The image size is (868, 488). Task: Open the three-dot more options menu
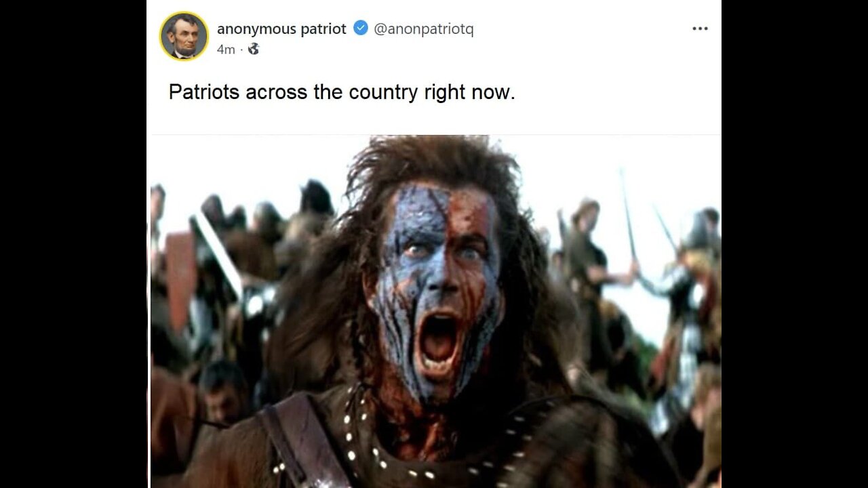tap(700, 28)
